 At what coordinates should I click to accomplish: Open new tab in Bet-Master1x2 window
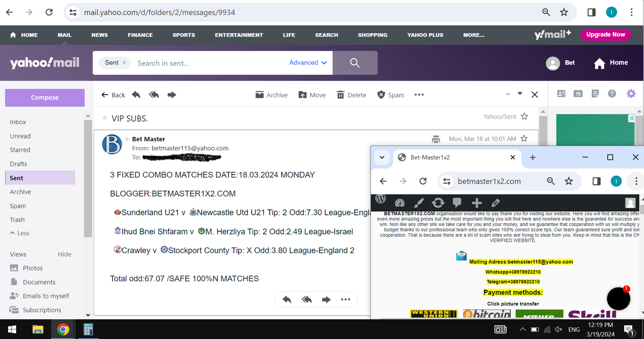[533, 157]
